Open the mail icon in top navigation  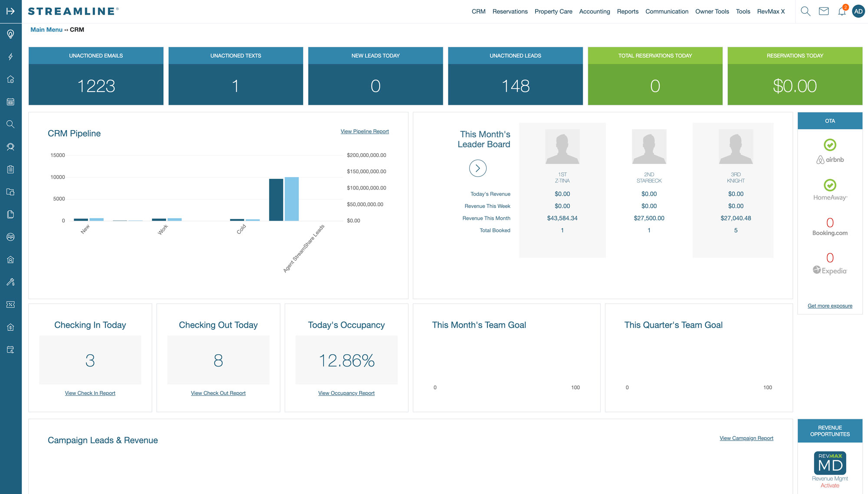click(x=823, y=11)
